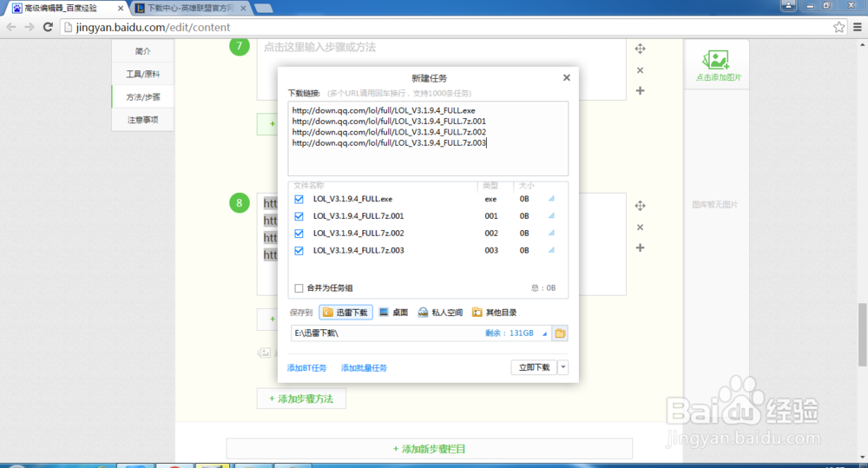868x468 pixels.
Task: Open the browse folder icon
Action: pos(560,333)
